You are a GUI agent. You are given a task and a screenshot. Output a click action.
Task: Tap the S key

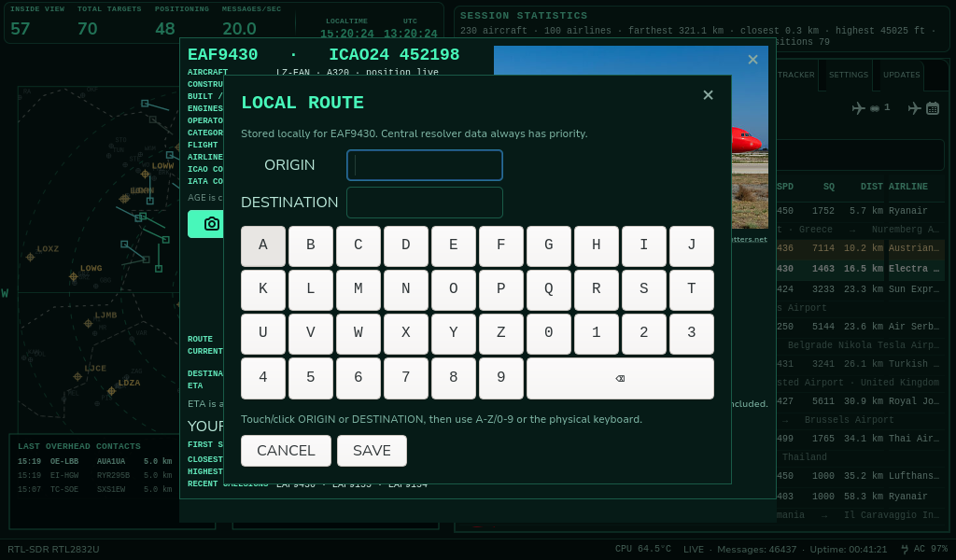pos(644,290)
